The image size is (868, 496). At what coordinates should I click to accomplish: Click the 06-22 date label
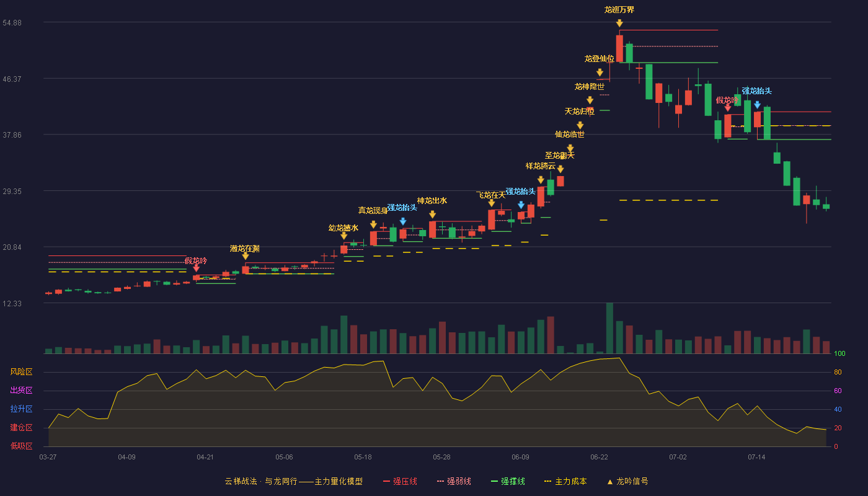[600, 457]
